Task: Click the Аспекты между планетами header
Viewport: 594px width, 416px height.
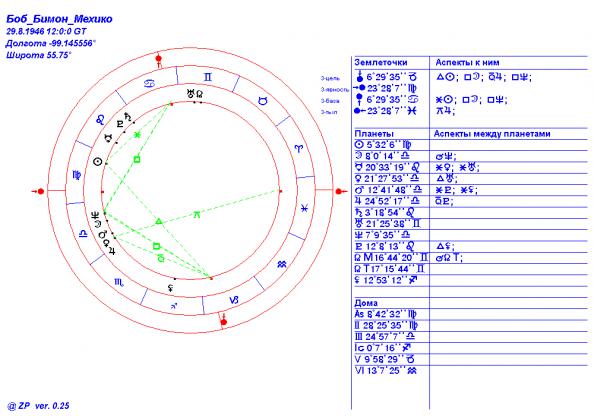Action: click(x=492, y=134)
